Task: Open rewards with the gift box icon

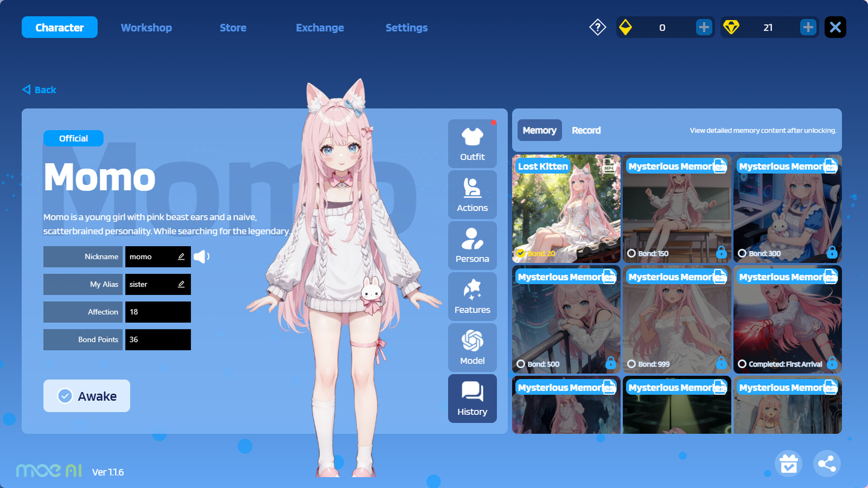Action: coord(788,463)
